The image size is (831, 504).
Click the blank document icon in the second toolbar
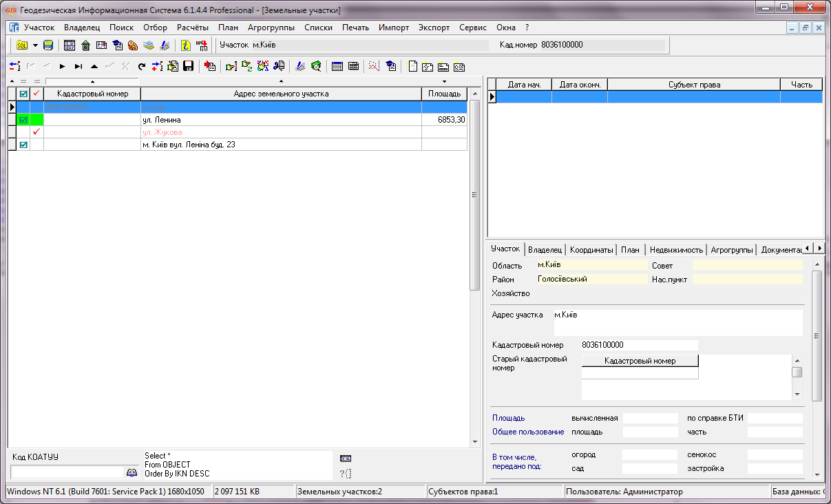pos(413,66)
